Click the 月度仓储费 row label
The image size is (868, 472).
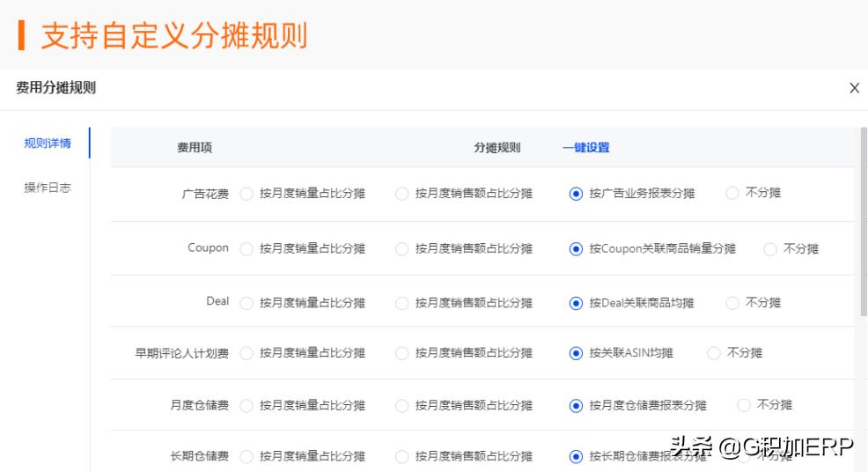tap(199, 405)
